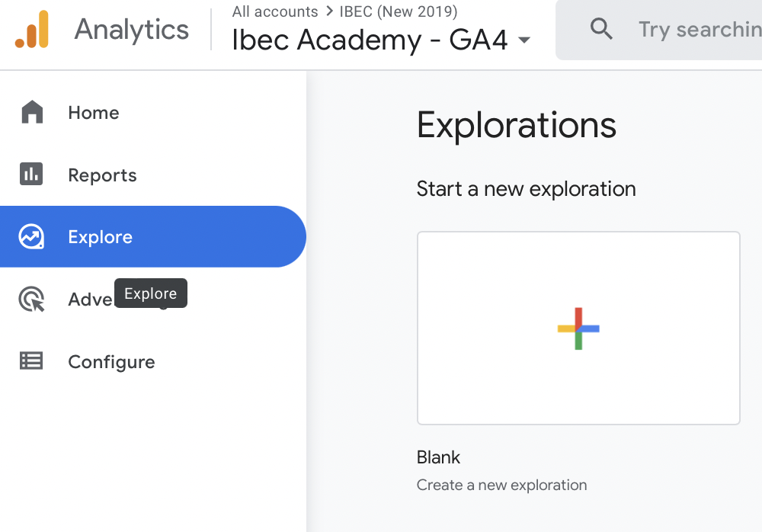
Task: Open the Home menu label
Action: click(94, 113)
